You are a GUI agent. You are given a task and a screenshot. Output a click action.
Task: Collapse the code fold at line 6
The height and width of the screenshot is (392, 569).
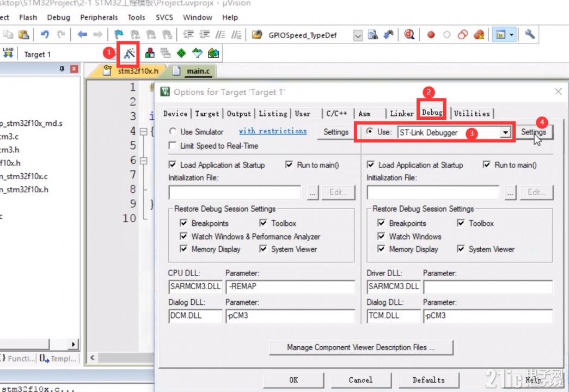click(144, 161)
